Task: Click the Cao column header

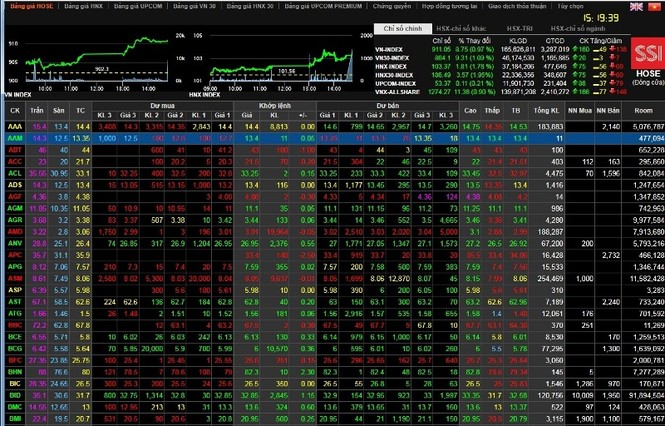Action: click(x=470, y=110)
